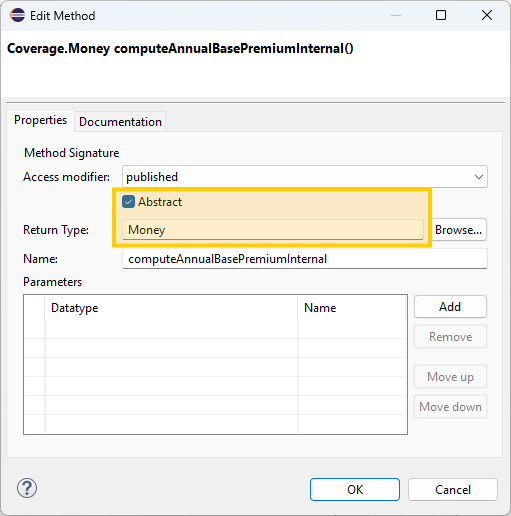This screenshot has height=516, width=511.
Task: Click the parameters Name column header
Action: [x=352, y=308]
